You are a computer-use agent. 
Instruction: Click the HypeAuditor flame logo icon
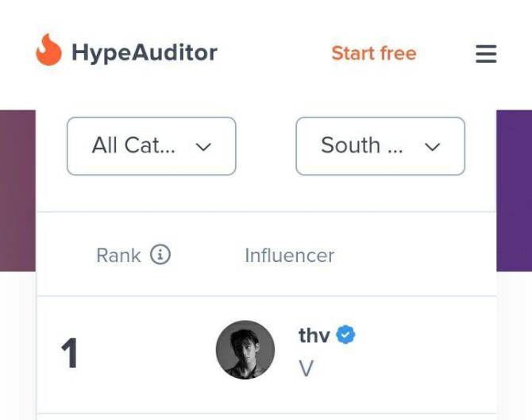pos(49,49)
